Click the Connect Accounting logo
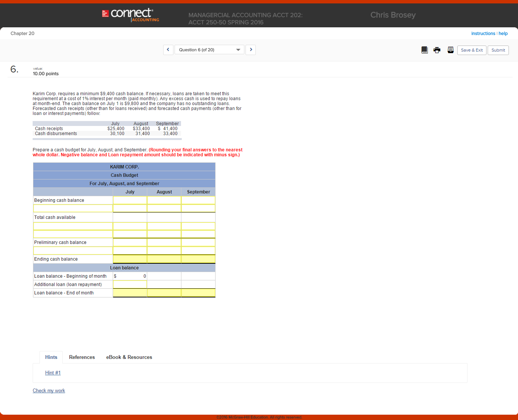Screen dimensions: 518x420 point(131,14)
